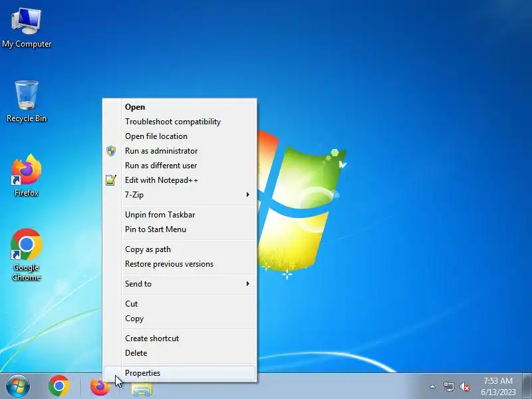This screenshot has width=532, height=399.
Task: Select Create shortcut
Action: (x=180, y=338)
